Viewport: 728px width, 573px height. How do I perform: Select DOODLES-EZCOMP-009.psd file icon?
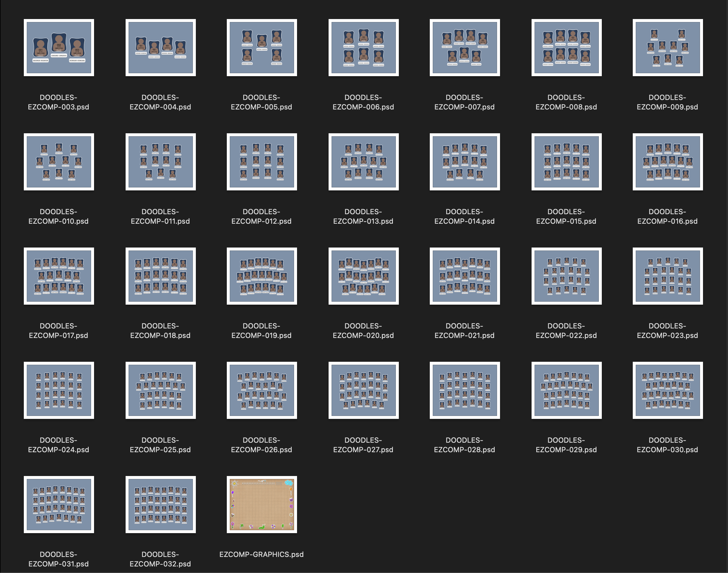click(x=668, y=48)
